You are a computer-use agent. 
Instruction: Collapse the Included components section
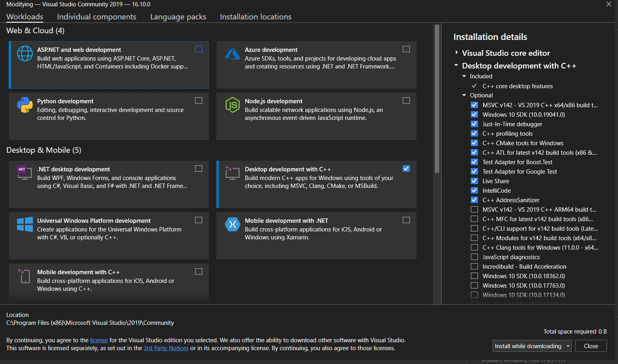click(464, 76)
